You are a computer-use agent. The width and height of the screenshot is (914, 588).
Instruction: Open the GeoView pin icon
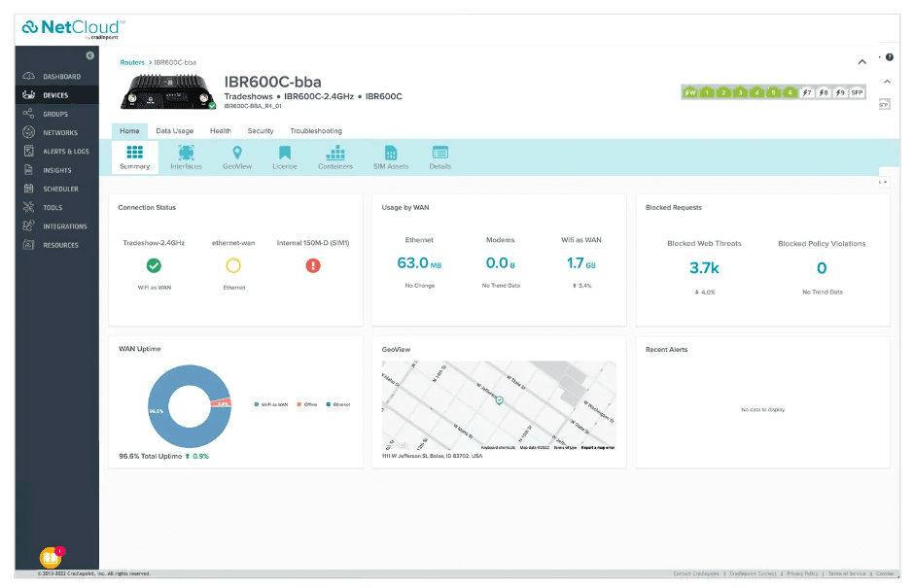click(237, 153)
